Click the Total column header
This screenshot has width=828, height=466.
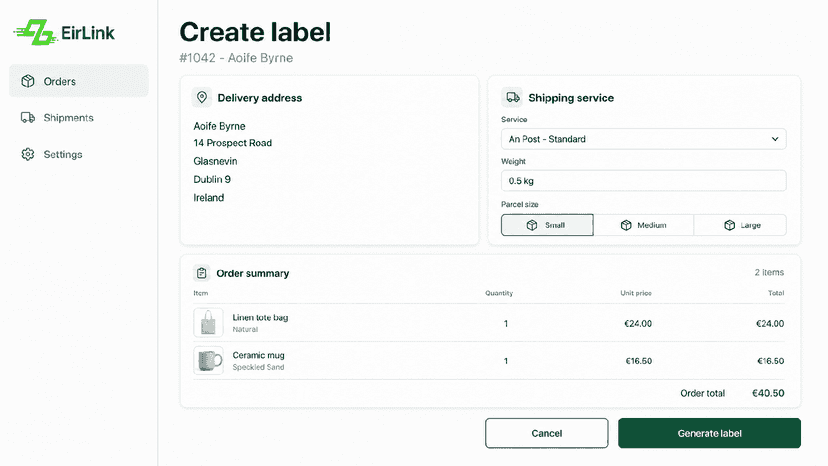(776, 293)
